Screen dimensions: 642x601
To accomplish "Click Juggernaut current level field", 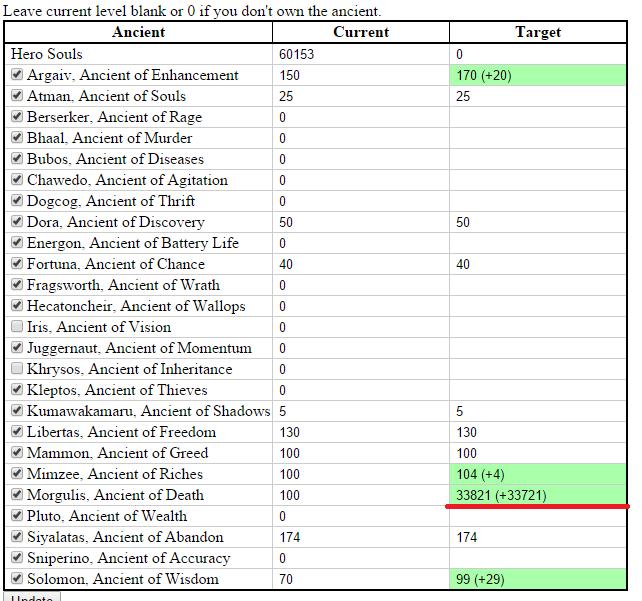I will click(x=361, y=348).
